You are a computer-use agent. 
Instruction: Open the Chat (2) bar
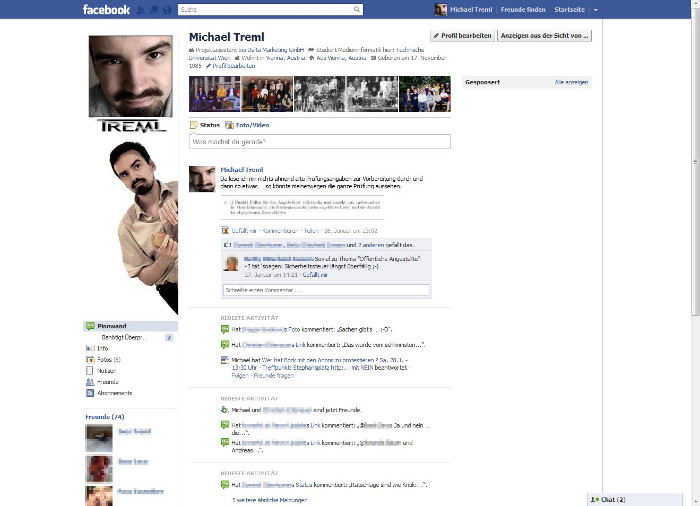tap(635, 500)
